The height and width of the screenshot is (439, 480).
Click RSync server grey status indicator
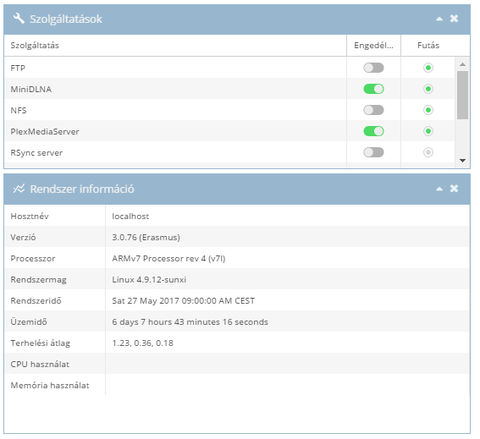[x=428, y=152]
